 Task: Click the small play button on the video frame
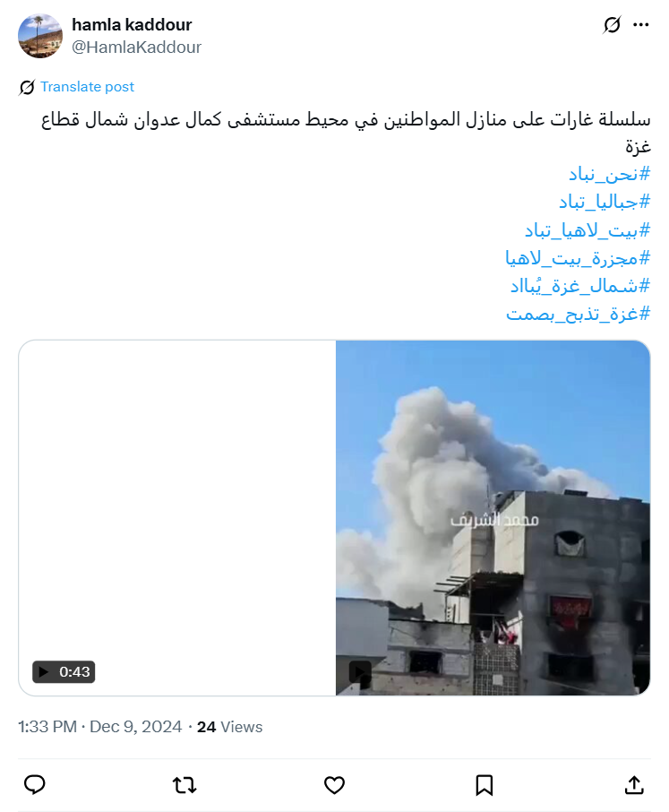(x=360, y=672)
